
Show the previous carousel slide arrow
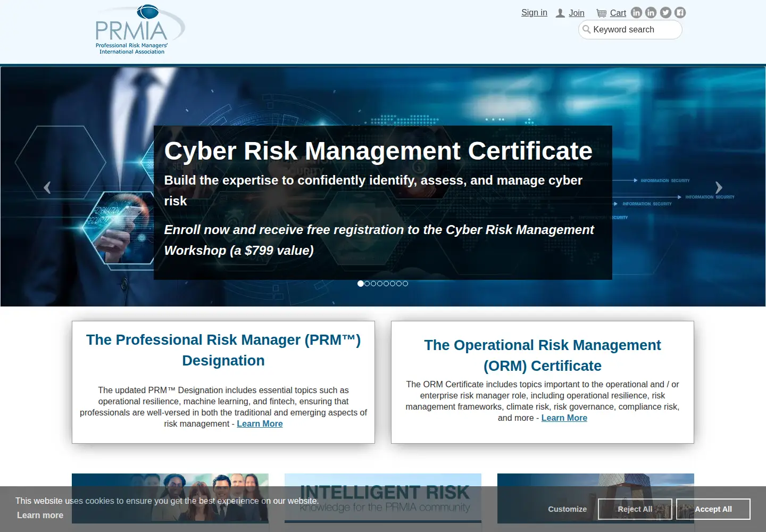pos(47,187)
